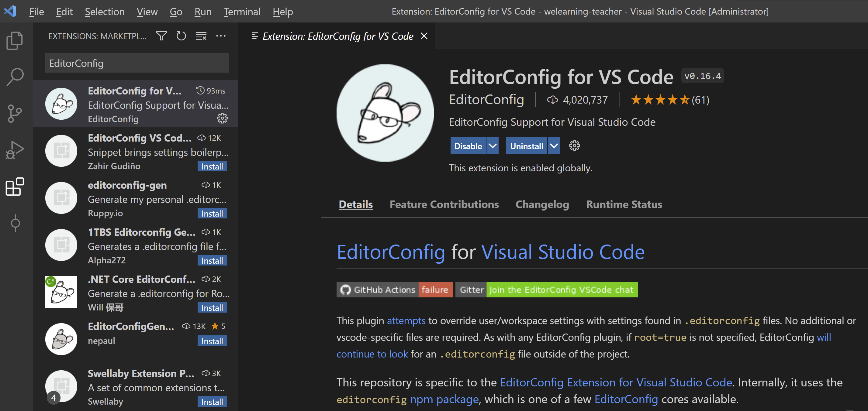
Task: Open the File menu
Action: (36, 12)
